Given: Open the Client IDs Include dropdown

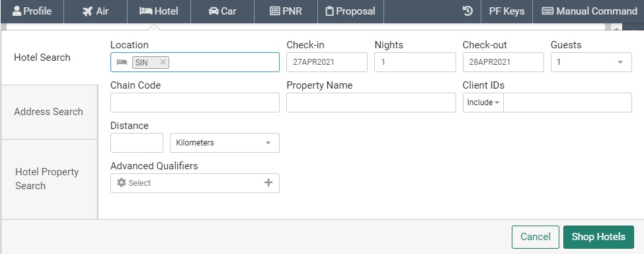Looking at the screenshot, I should point(483,103).
